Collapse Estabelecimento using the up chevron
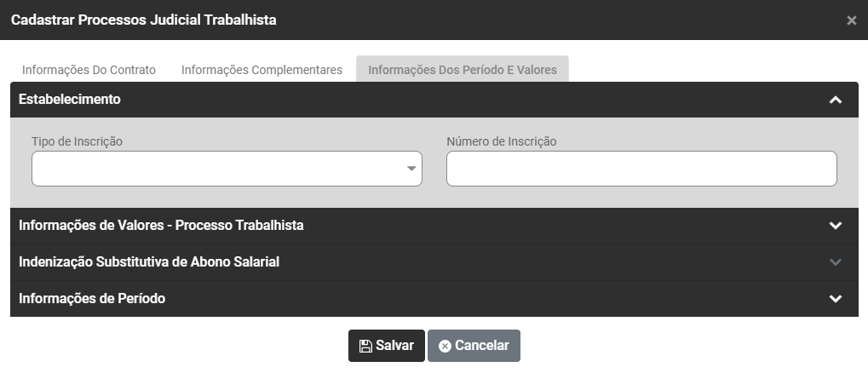This screenshot has width=868, height=373. click(x=836, y=100)
